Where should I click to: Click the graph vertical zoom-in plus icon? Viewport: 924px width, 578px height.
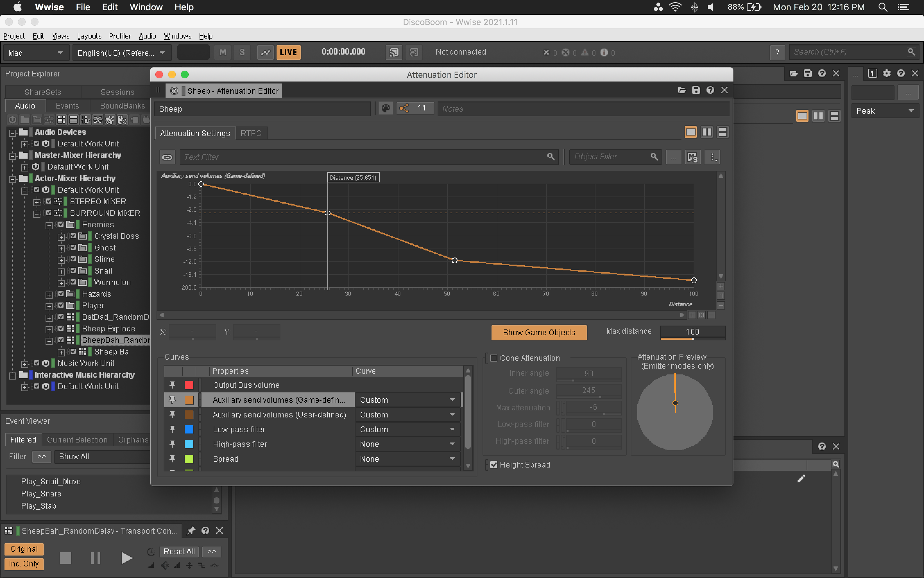[x=721, y=286]
